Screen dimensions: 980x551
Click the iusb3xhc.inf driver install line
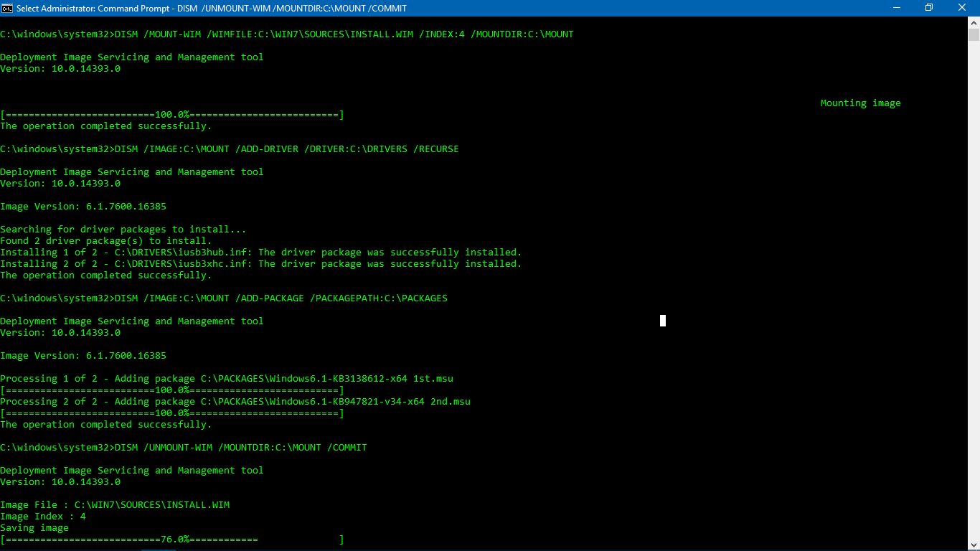click(261, 264)
